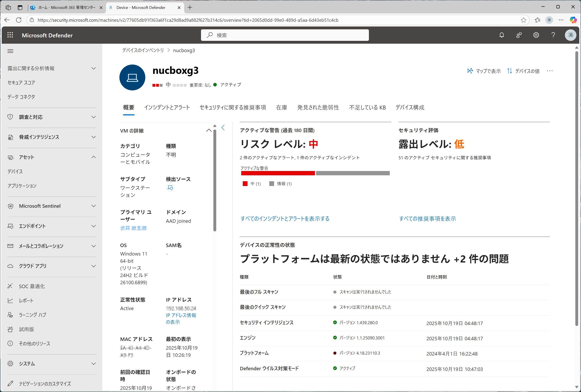Open the notifications bell
This screenshot has width=581, height=392.
(x=502, y=35)
